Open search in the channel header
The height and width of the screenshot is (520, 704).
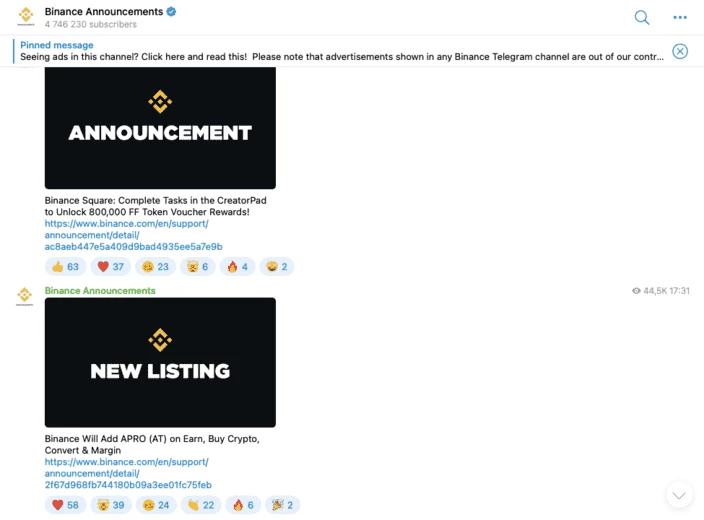[642, 18]
